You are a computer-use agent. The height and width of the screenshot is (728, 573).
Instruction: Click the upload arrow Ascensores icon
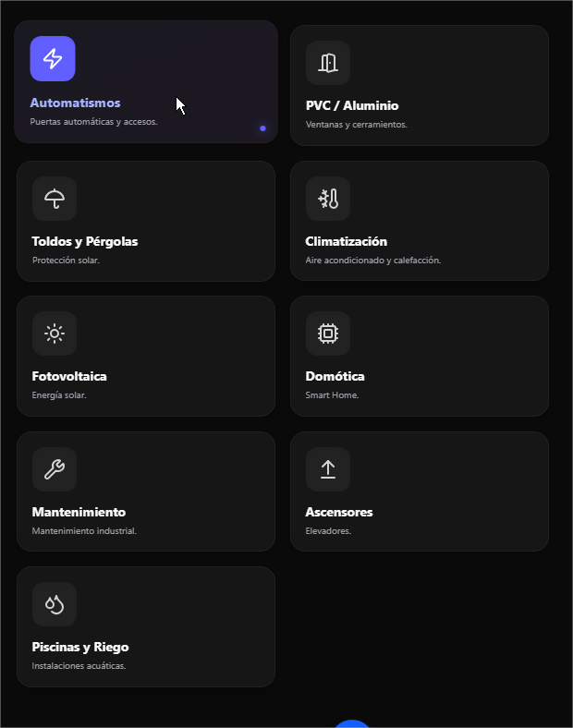(x=328, y=469)
